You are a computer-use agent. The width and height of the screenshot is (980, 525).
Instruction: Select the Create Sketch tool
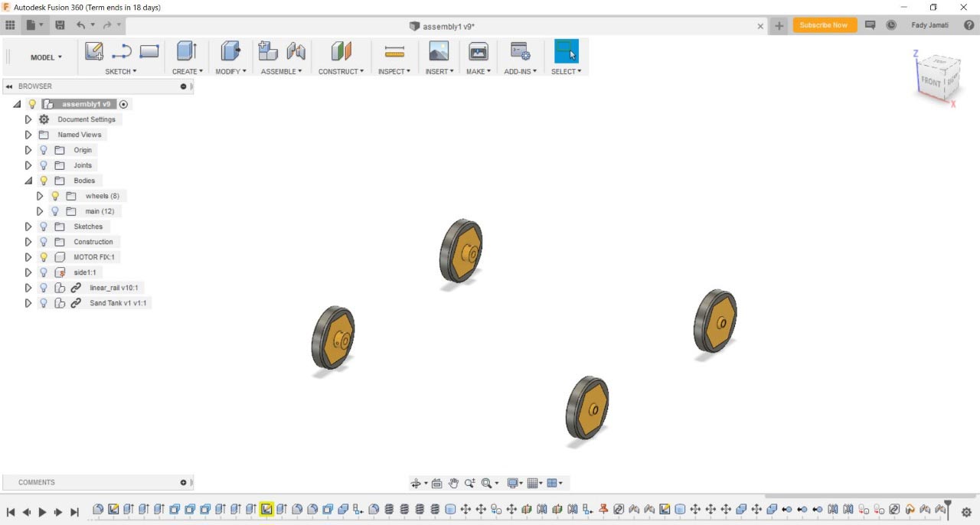coord(93,51)
